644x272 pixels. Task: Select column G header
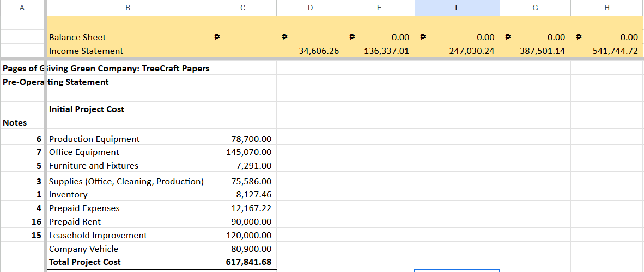pos(534,8)
